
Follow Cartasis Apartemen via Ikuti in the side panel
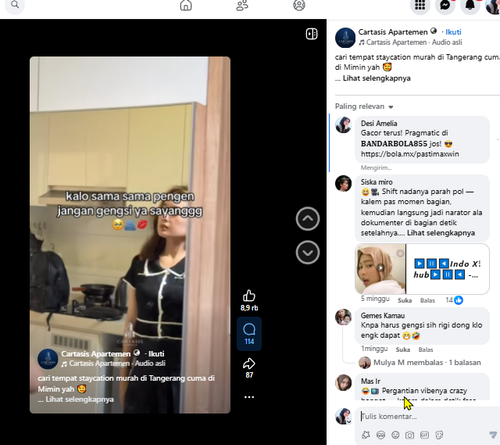point(453,32)
